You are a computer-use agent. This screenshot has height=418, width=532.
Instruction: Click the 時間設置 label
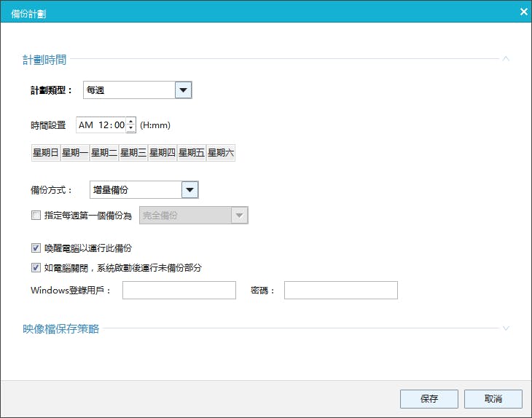[x=48, y=125]
